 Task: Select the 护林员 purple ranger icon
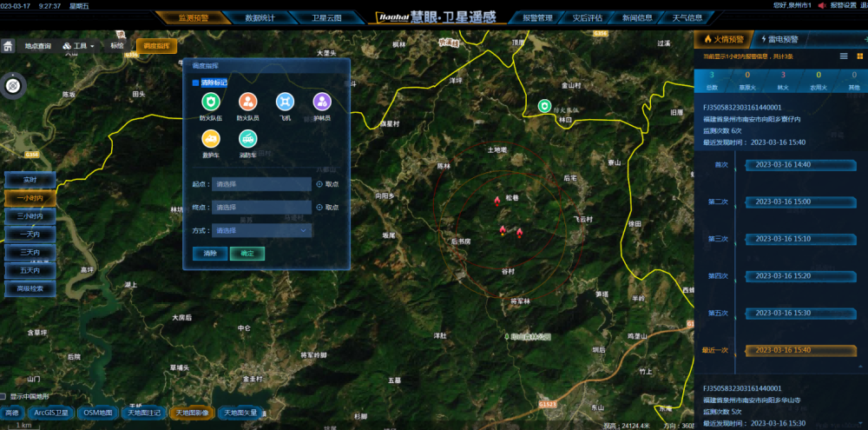point(322,102)
